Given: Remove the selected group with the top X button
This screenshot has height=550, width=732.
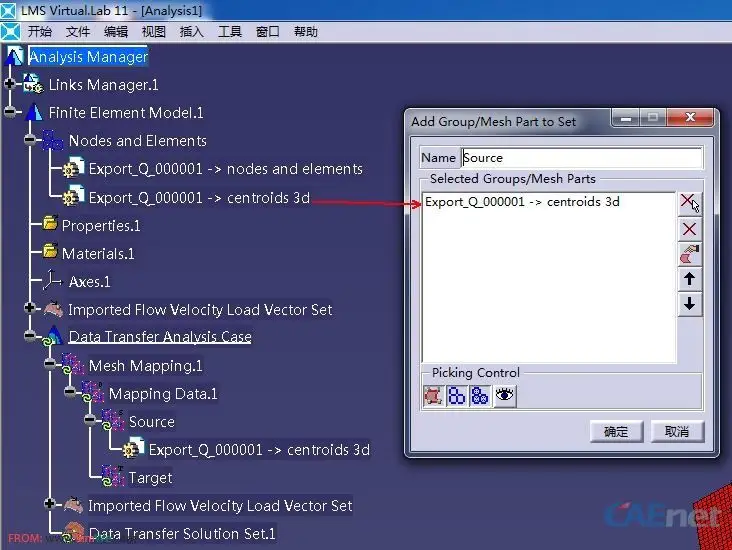Looking at the screenshot, I should point(690,203).
